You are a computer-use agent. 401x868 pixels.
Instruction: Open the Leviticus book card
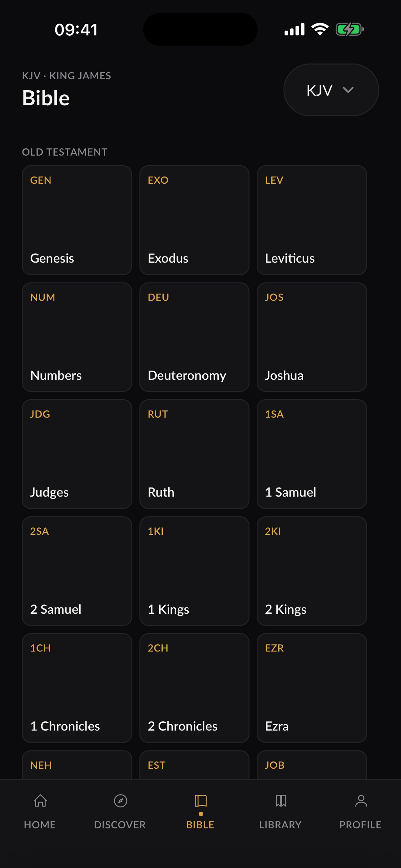pos(311,220)
